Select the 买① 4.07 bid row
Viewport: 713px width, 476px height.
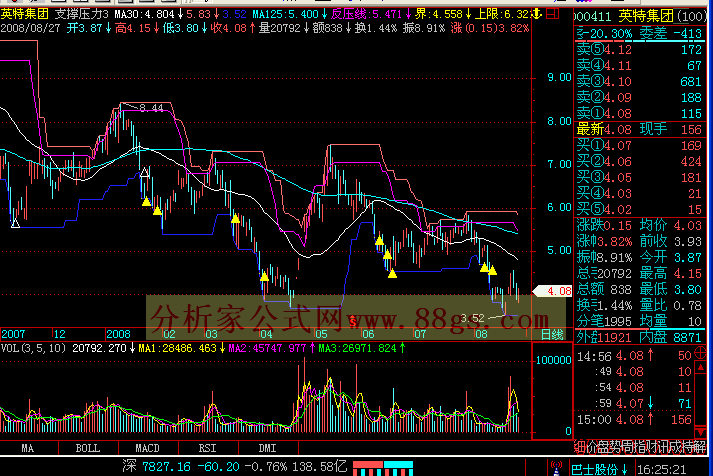tap(640, 145)
